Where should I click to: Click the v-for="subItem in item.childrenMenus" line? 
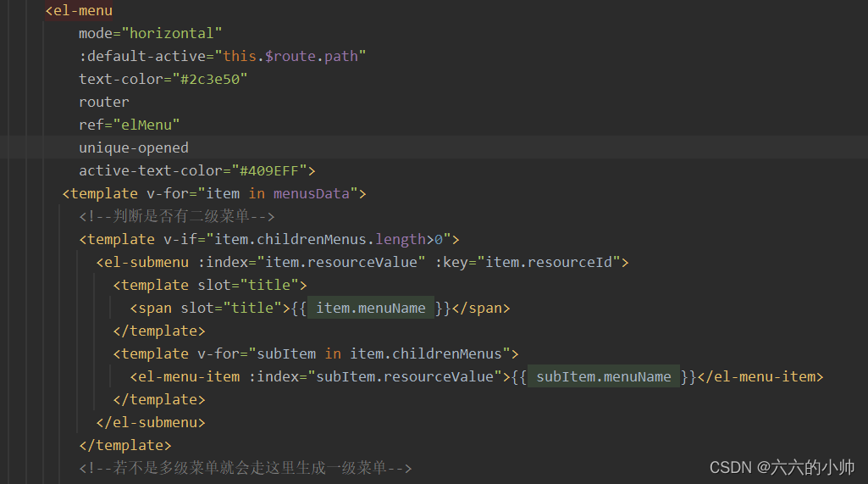316,353
